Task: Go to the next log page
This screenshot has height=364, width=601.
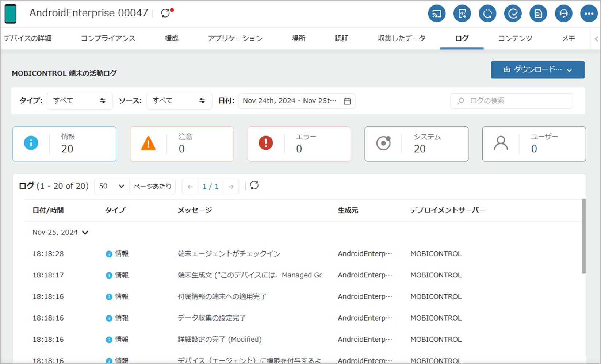Action: 231,187
